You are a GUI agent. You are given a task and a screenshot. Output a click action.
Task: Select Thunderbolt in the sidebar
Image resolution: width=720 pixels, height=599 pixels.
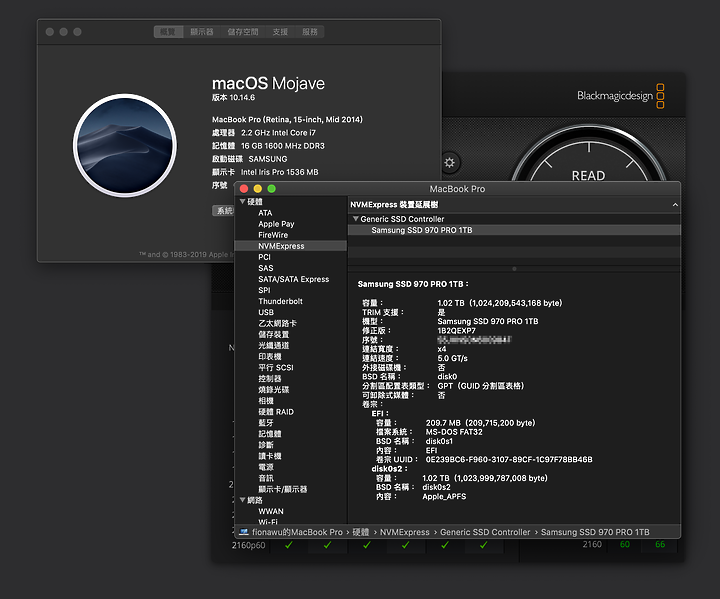tap(280, 301)
